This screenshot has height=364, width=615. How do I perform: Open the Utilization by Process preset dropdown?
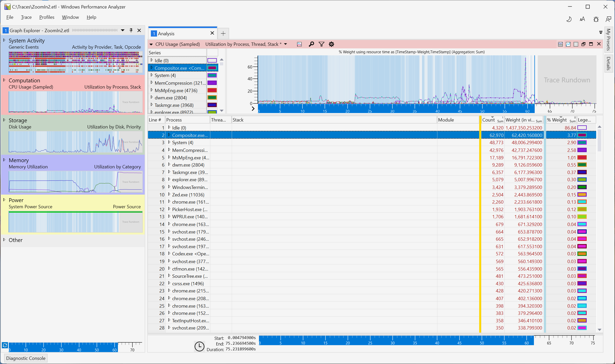[x=285, y=44]
